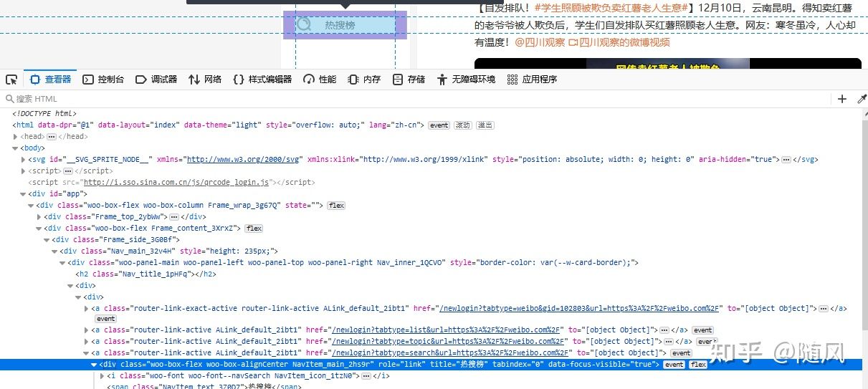
Task: Open the 调试器 Debugger tab
Action: click(156, 80)
